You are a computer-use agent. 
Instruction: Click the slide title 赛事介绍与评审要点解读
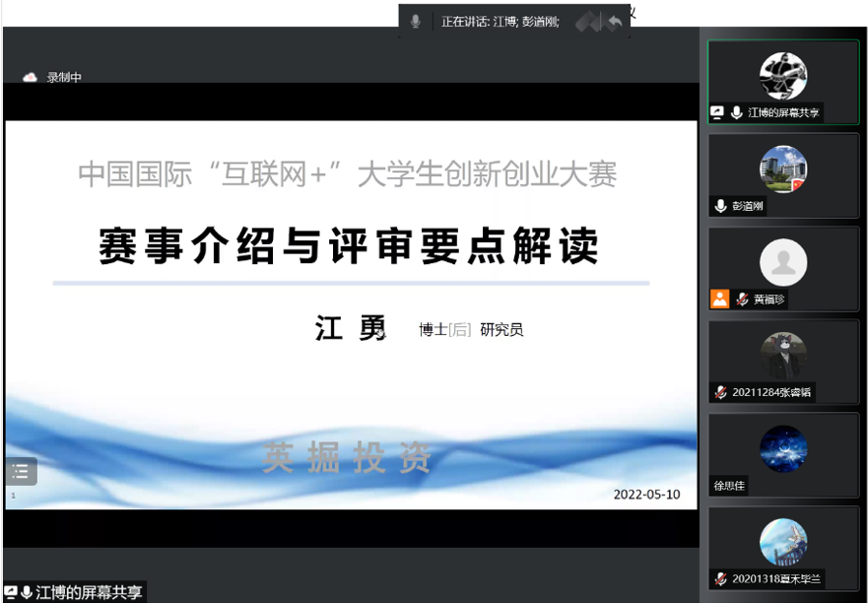pyautogui.click(x=349, y=245)
